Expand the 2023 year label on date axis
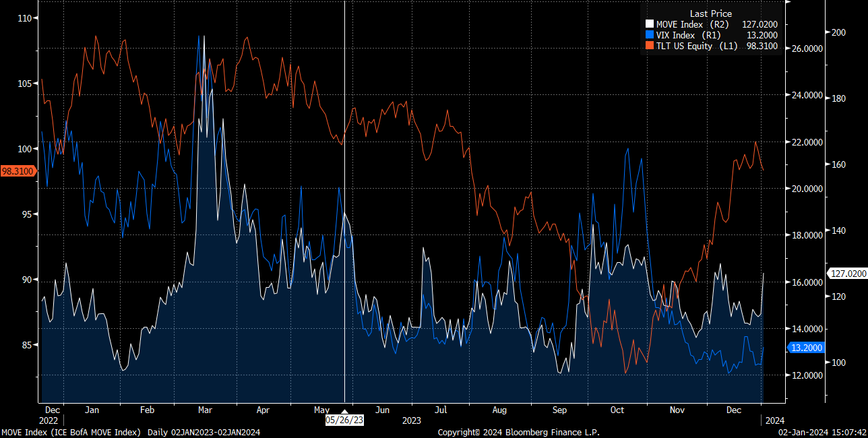 pyautogui.click(x=412, y=420)
